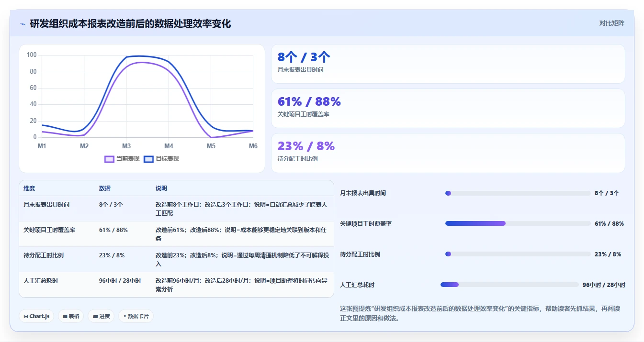
Task: Click the 表格 tag chip
Action: pyautogui.click(x=71, y=316)
